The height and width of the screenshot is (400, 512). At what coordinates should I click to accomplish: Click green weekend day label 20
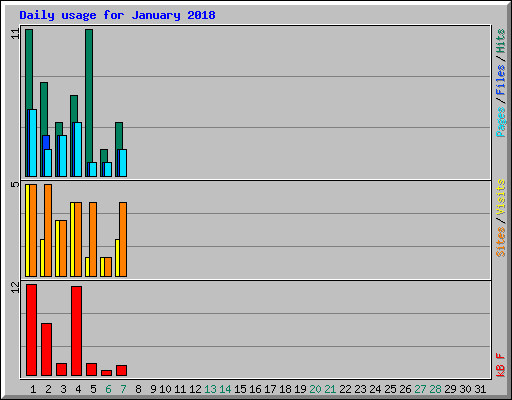click(x=315, y=389)
